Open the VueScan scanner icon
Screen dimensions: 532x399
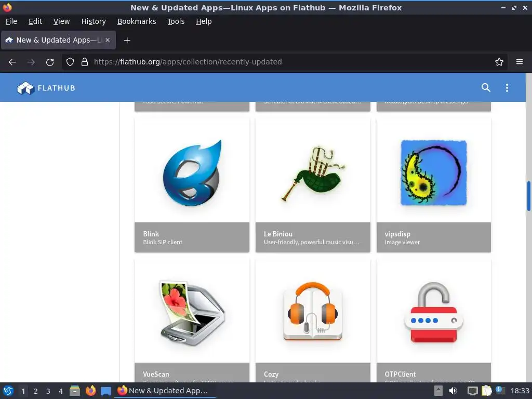[x=192, y=313]
